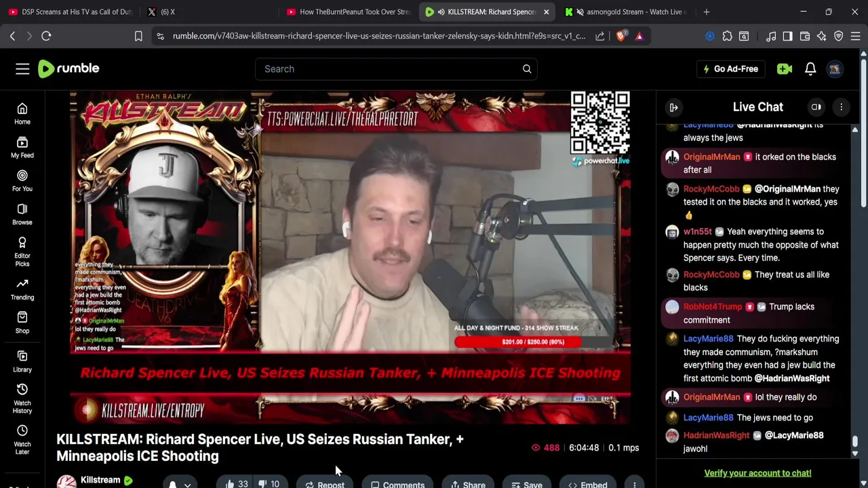Open Shop in sidebar
Screen dimensions: 868x488
(22, 323)
